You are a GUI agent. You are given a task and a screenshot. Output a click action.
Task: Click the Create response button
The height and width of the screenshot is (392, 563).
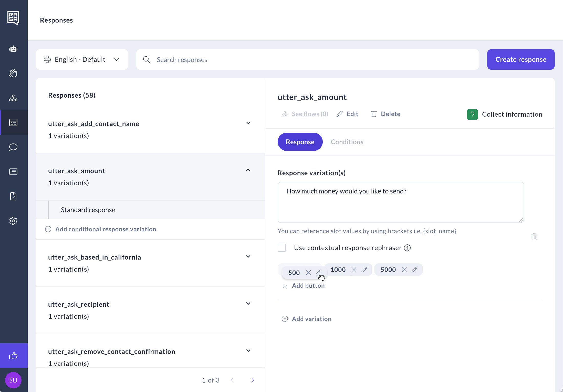pyautogui.click(x=521, y=59)
